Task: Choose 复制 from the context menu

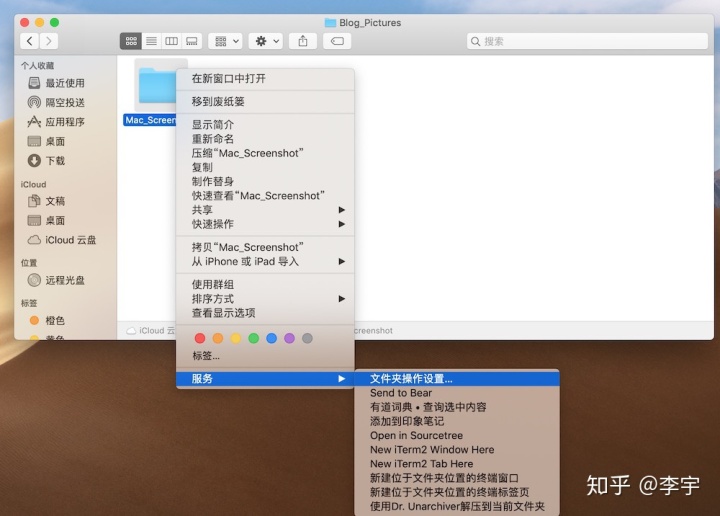Action: [265, 167]
